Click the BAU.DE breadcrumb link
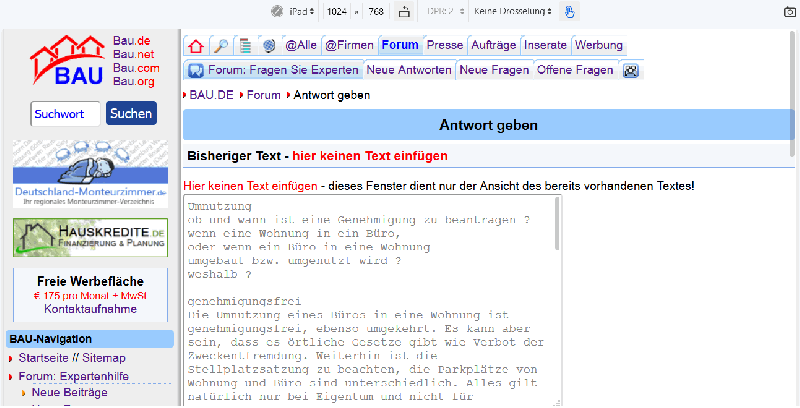Image resolution: width=800 pixels, height=408 pixels. [x=211, y=95]
